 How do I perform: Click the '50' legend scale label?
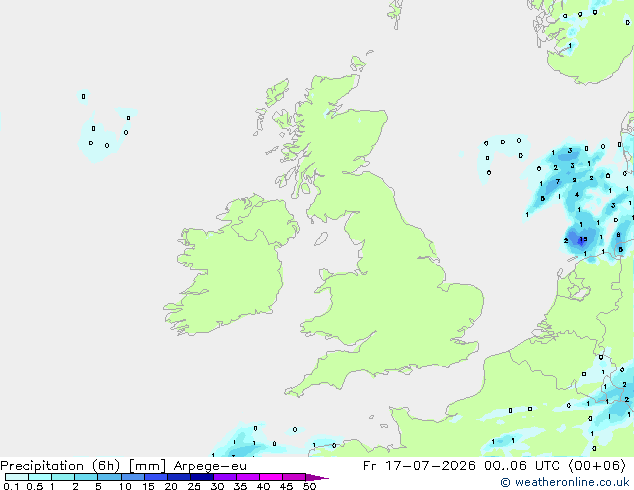click(x=309, y=486)
